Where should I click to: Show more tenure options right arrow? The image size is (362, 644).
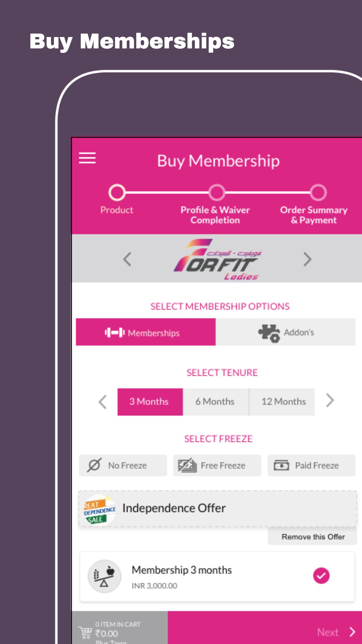(330, 400)
